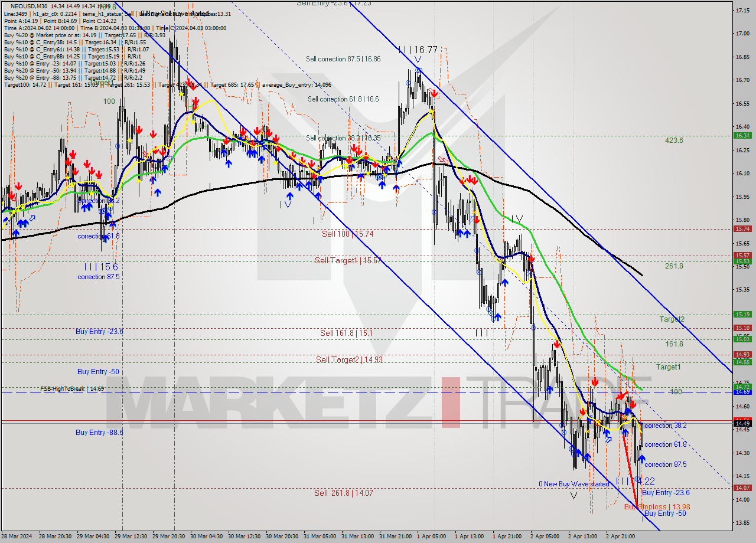Click 'Sell correction 38.2 | 16.35' label

(x=343, y=138)
